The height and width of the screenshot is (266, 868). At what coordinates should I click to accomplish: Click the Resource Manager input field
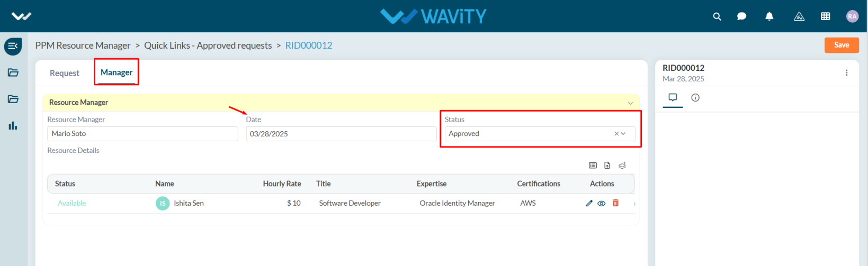[x=142, y=134]
